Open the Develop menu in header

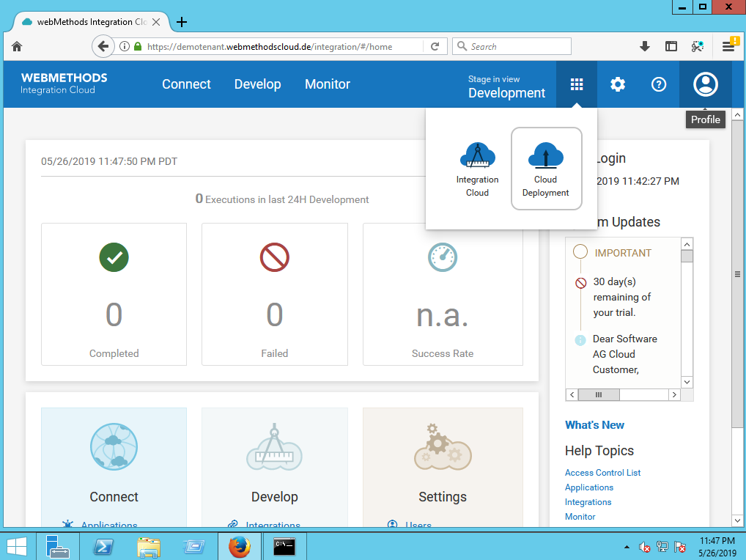tap(257, 84)
